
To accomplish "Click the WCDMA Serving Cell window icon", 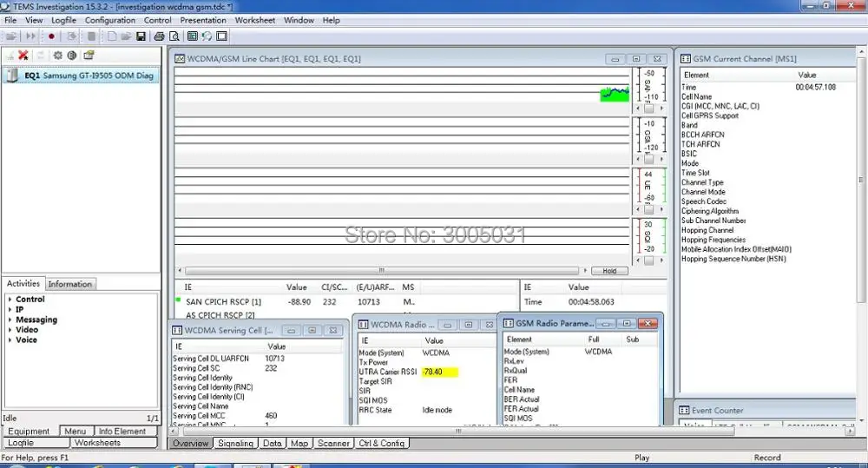I will (177, 331).
